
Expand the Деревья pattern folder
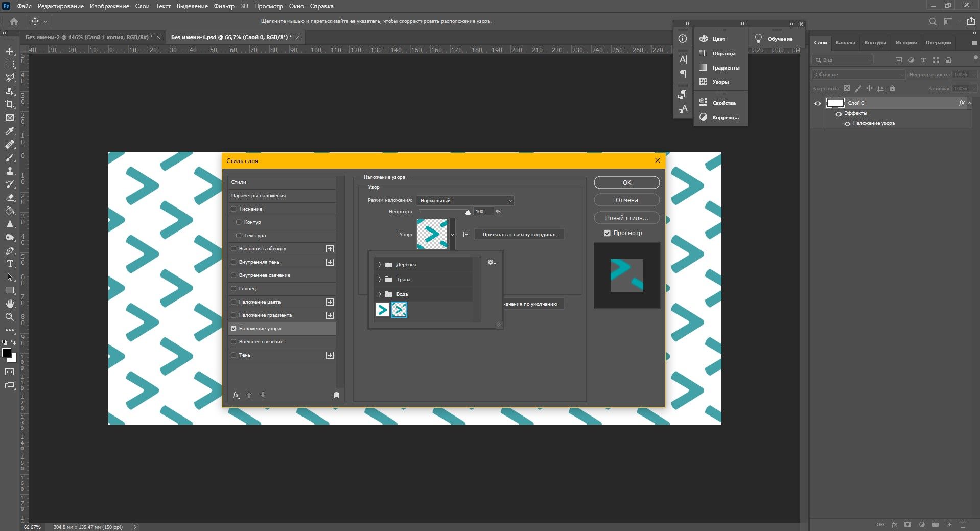[x=380, y=265]
